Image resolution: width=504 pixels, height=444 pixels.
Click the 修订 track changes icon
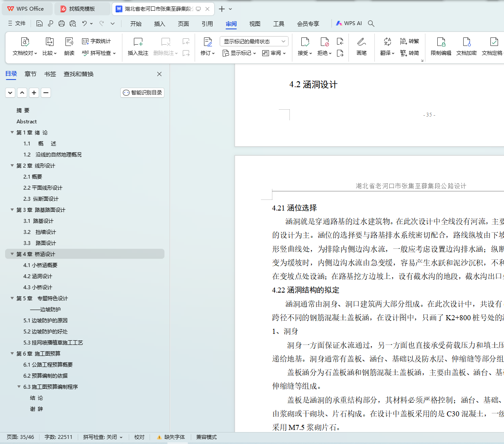pyautogui.click(x=208, y=42)
